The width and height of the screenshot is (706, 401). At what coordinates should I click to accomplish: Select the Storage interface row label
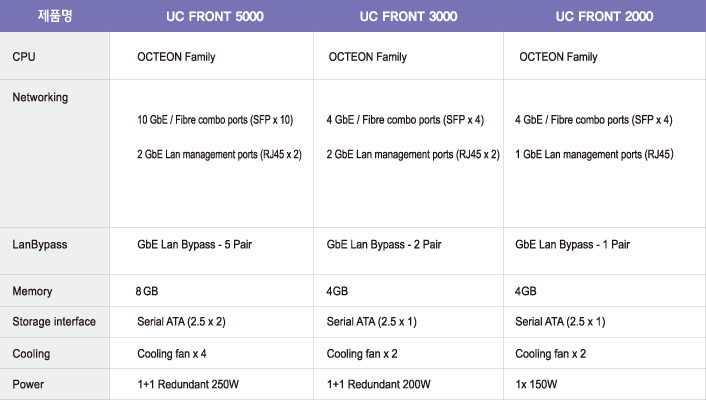point(54,322)
